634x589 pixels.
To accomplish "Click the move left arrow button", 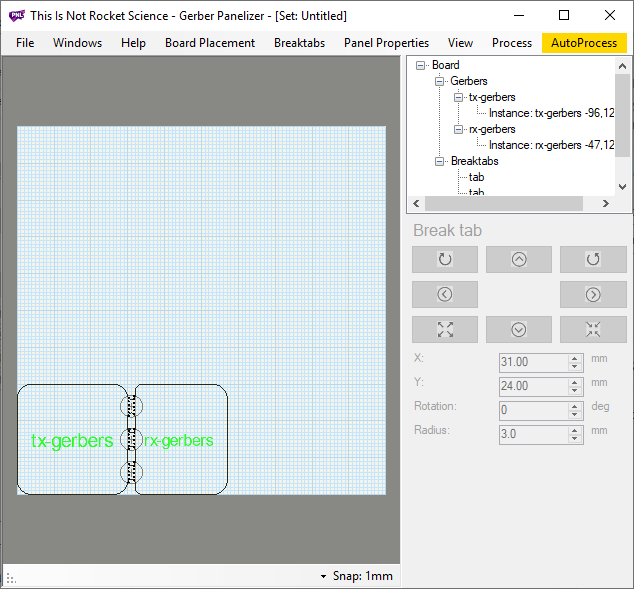I will point(445,294).
